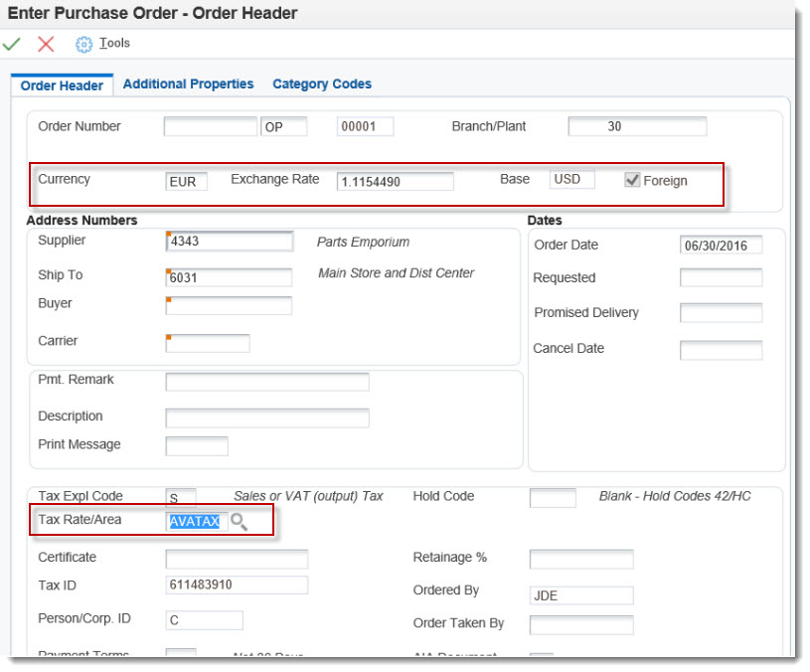810x672 pixels.
Task: Click the Tax ID field 611483910
Action: 237,586
